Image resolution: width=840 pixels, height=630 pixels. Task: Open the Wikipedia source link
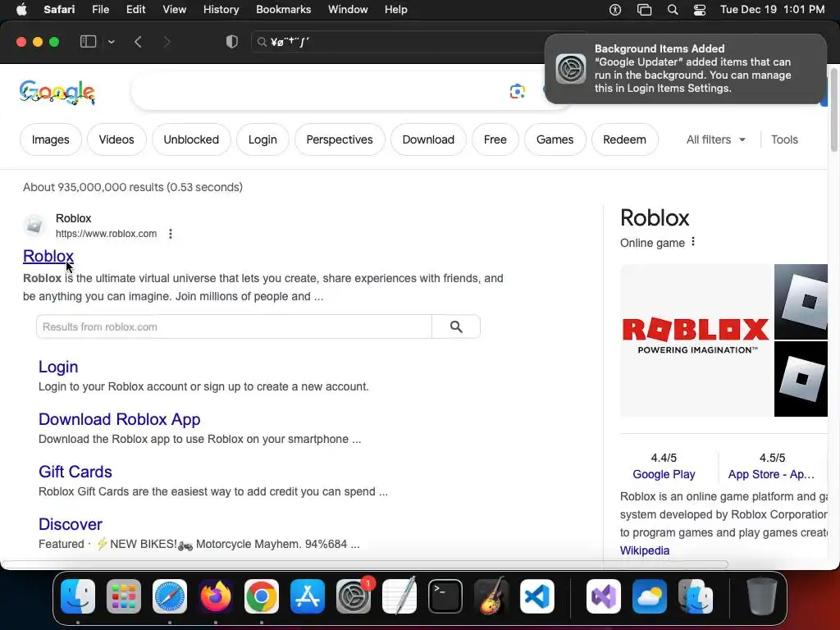[645, 550]
